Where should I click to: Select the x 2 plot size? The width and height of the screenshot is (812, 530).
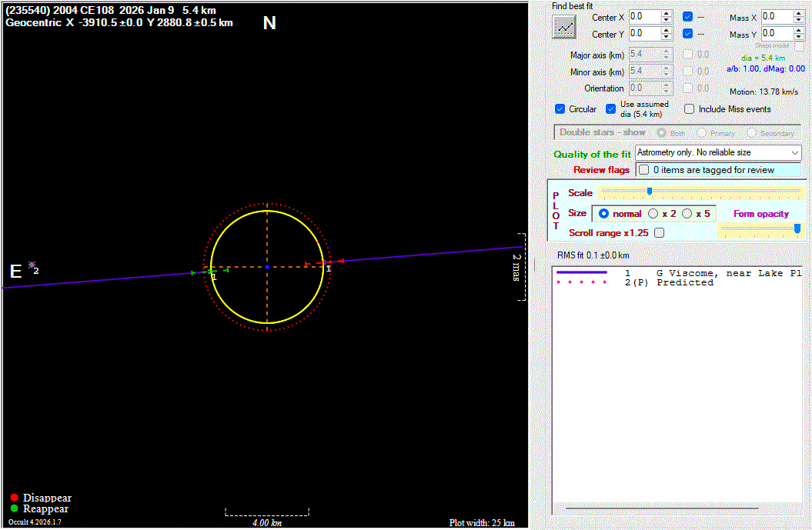pyautogui.click(x=653, y=214)
